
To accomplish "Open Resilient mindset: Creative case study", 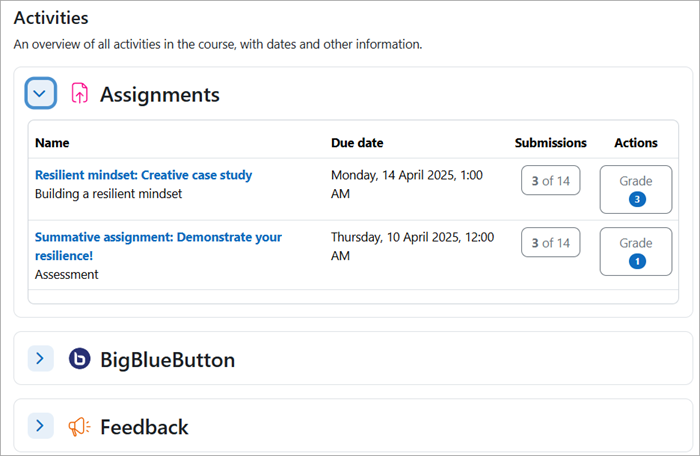I will [x=143, y=175].
